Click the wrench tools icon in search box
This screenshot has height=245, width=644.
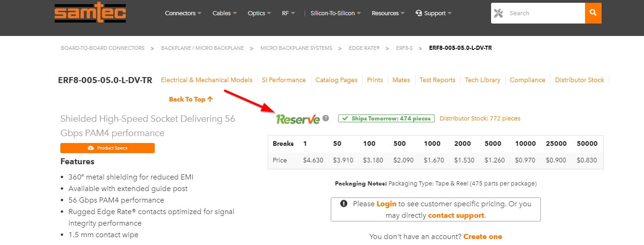click(x=498, y=13)
